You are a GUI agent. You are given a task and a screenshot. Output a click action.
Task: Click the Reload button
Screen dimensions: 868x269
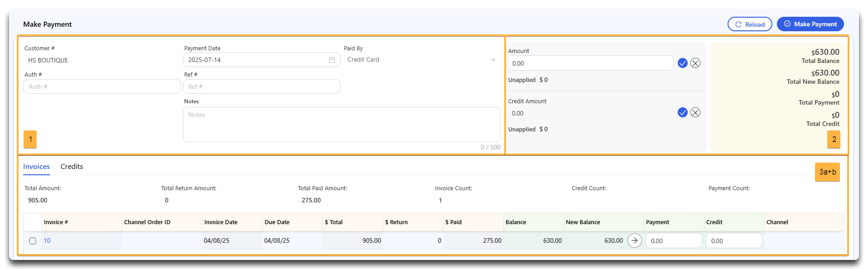click(x=750, y=24)
